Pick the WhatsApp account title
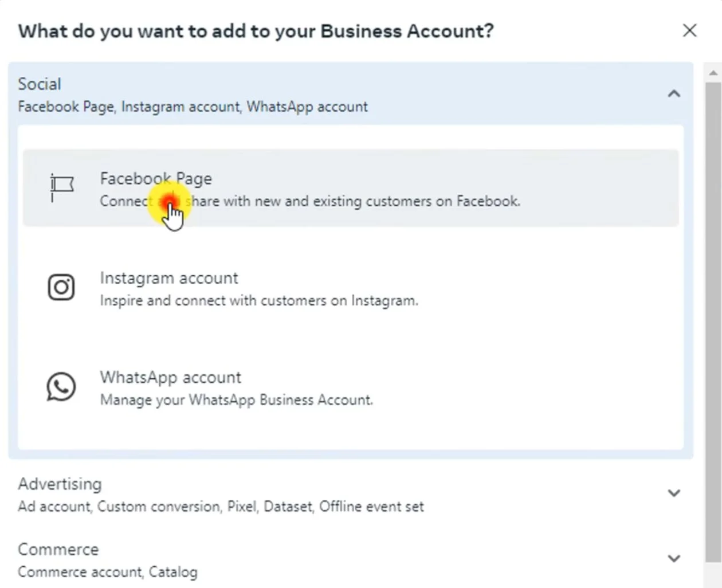 [171, 377]
